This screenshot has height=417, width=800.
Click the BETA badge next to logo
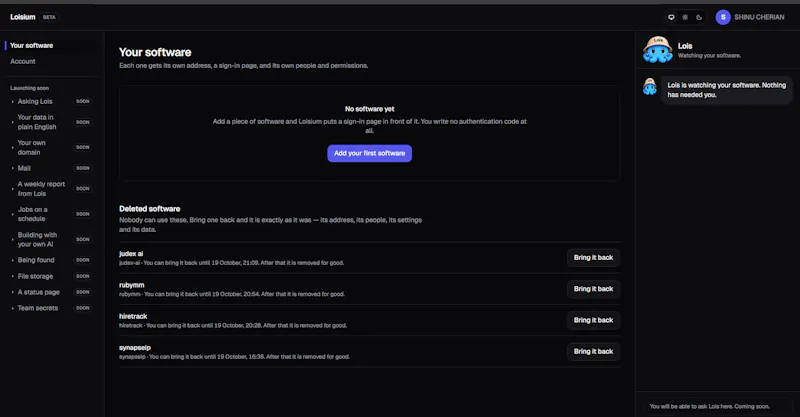(49, 17)
